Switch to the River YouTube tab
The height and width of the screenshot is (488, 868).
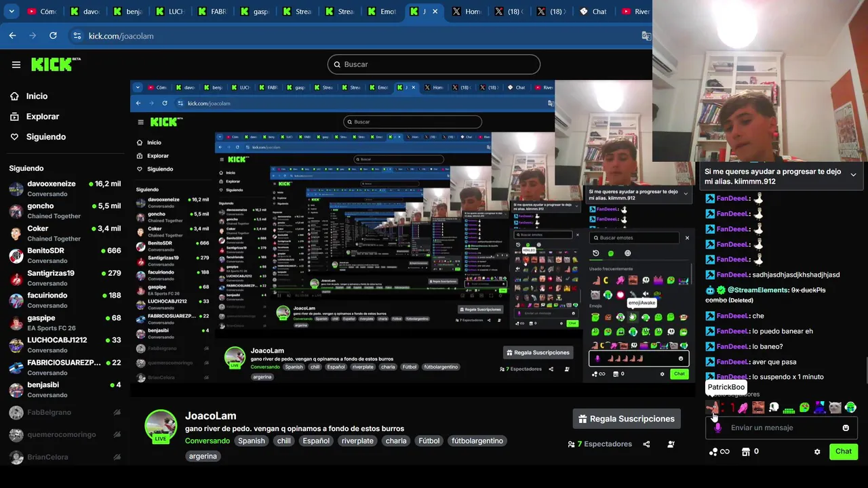[x=635, y=12]
